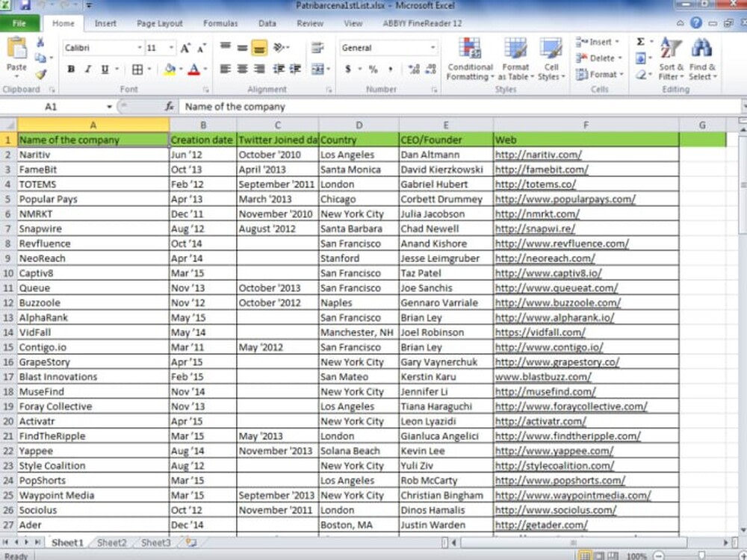Open the http://famebit.com/ link
The height and width of the screenshot is (560, 747).
(542, 169)
